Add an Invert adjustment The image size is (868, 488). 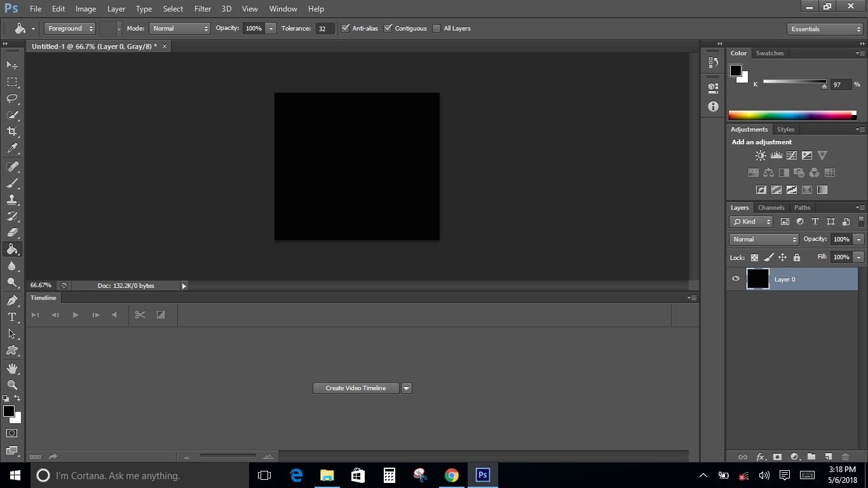(761, 189)
